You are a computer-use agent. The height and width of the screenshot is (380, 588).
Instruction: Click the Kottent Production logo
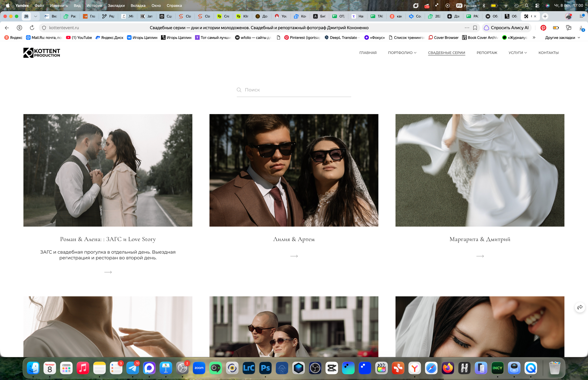(42, 53)
